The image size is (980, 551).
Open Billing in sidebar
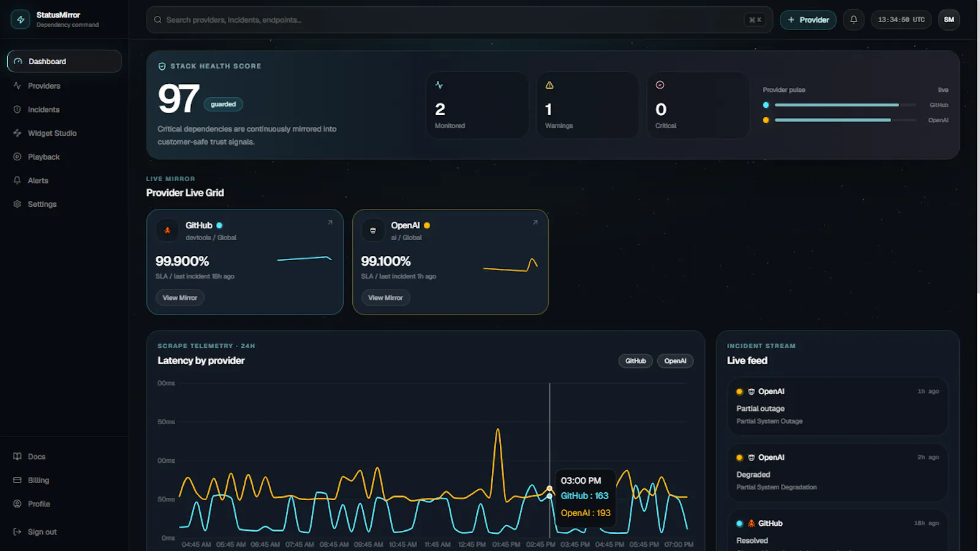click(x=64, y=480)
